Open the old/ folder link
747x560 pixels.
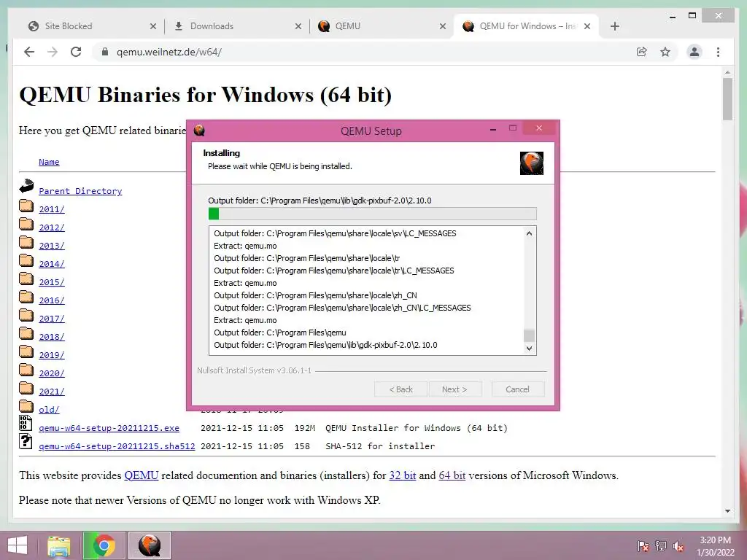point(49,410)
